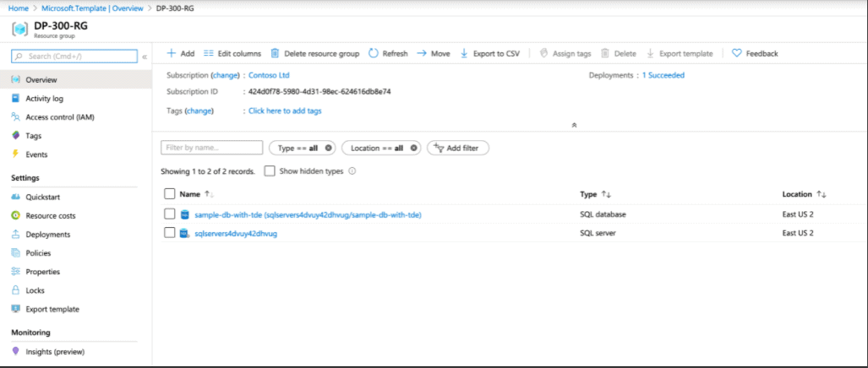
Task: Open the 1 Succeeded deployments link
Action: pos(663,75)
